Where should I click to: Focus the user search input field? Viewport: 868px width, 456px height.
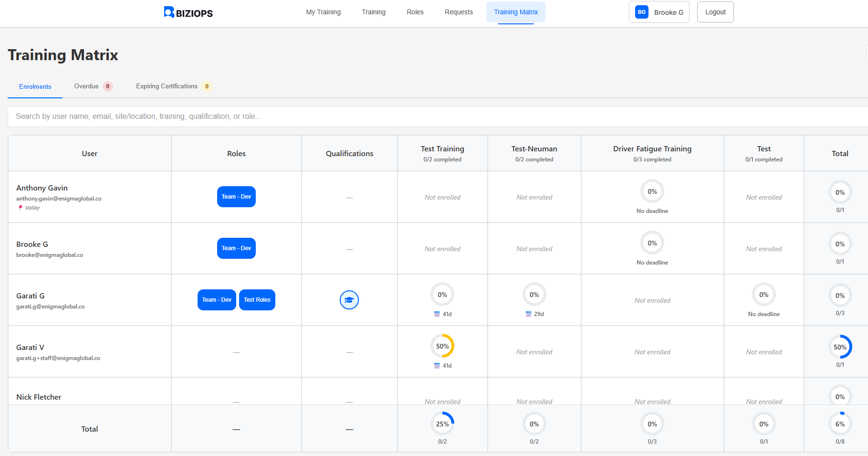429,117
